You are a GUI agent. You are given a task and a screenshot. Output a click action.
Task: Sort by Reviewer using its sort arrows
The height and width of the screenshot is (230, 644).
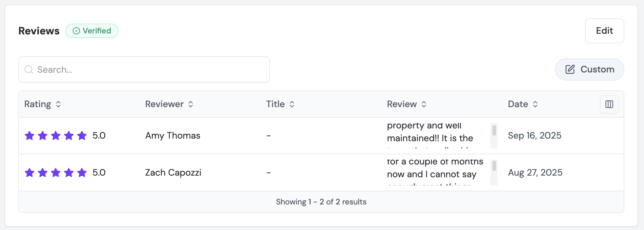click(x=191, y=104)
